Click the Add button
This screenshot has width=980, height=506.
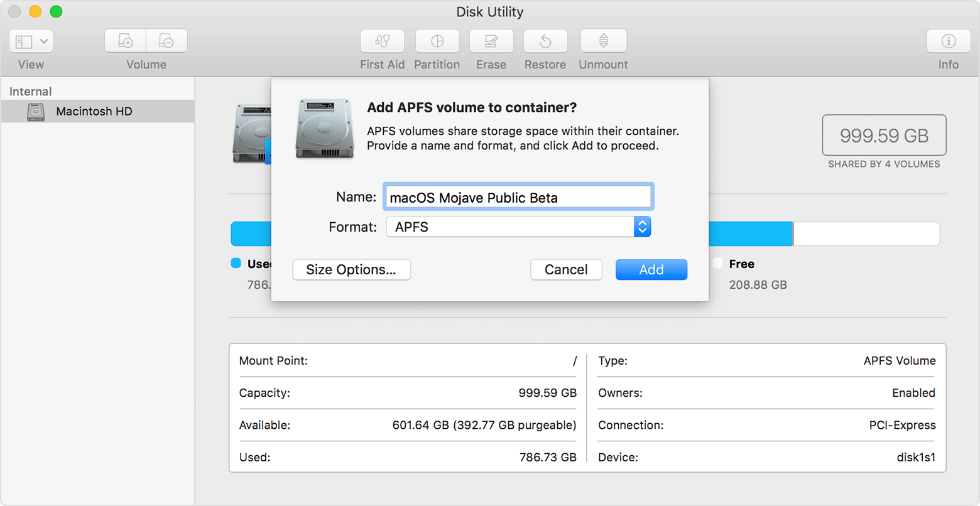[651, 269]
